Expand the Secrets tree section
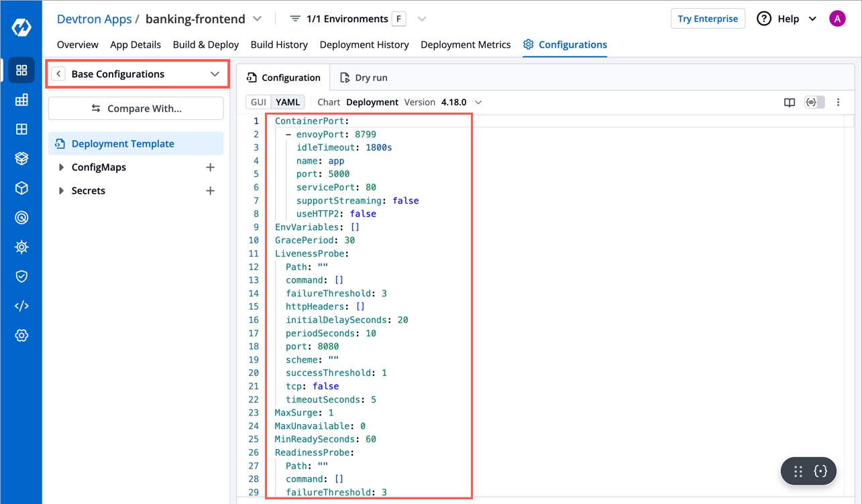 (x=62, y=191)
